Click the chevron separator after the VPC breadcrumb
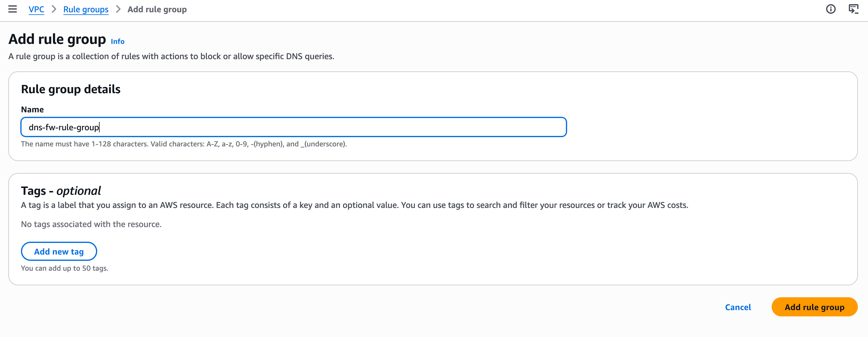 [54, 9]
